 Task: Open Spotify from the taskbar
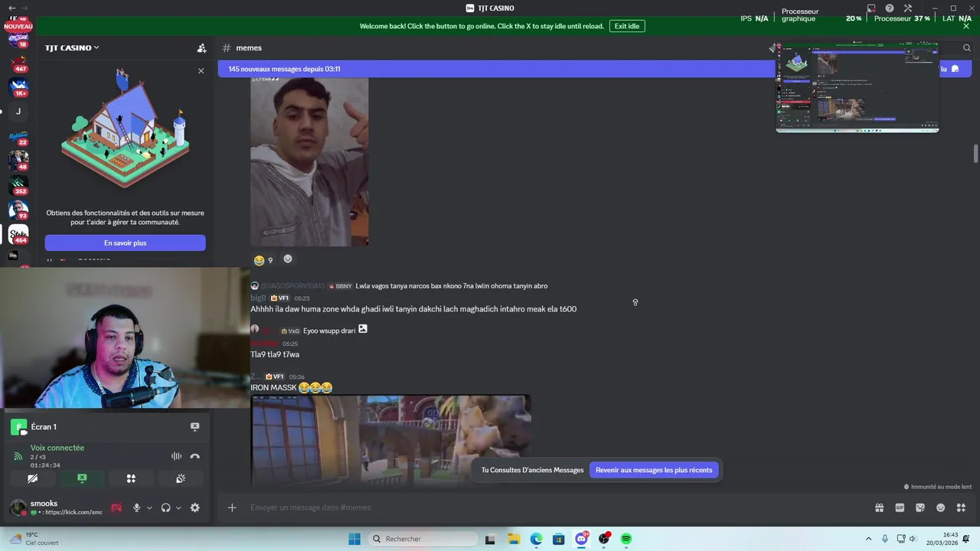pos(626,539)
